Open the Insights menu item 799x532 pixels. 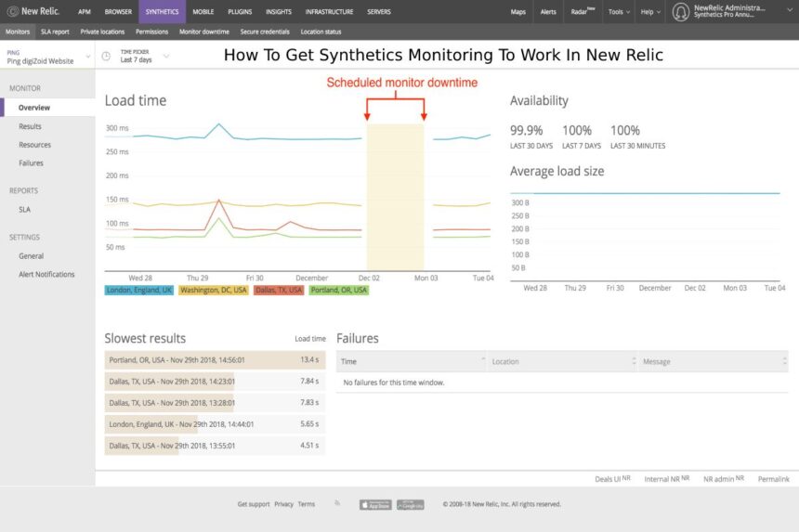pos(279,12)
